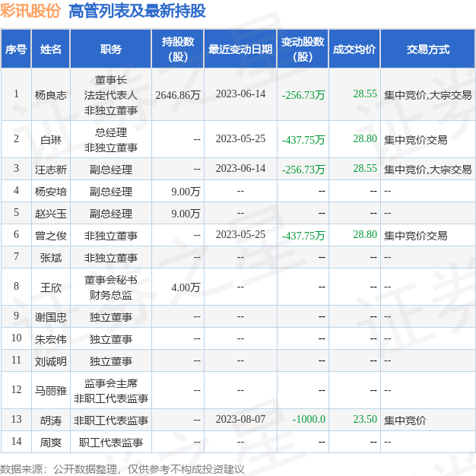This screenshot has width=476, height=476.
Task: Select the 序号 column header
Action: click(x=16, y=49)
